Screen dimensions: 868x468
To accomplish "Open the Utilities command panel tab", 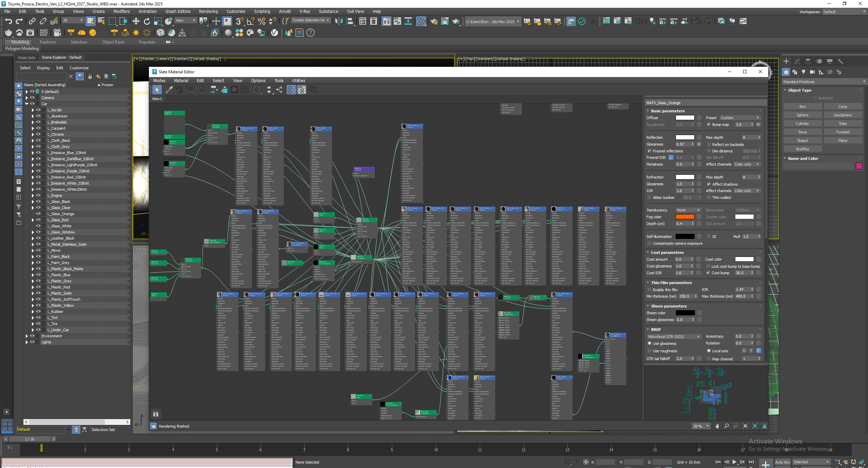I will [840, 61].
